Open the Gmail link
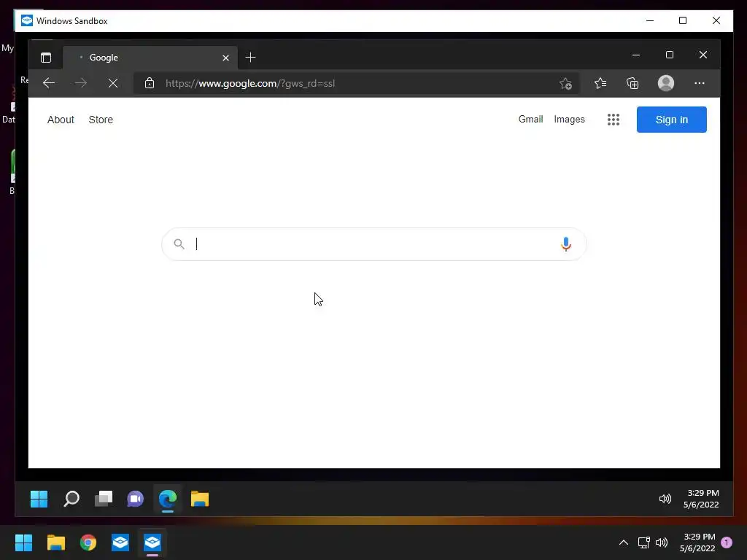This screenshot has width=747, height=560. pos(531,119)
